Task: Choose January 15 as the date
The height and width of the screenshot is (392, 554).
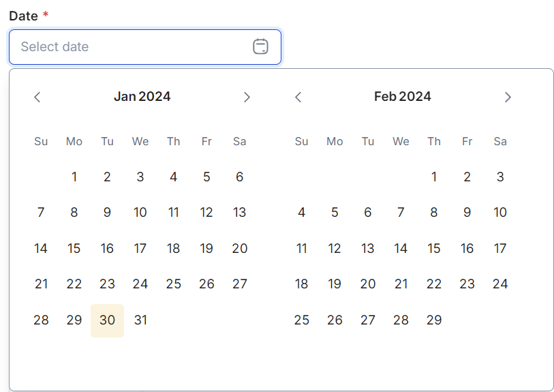Action: 74,249
